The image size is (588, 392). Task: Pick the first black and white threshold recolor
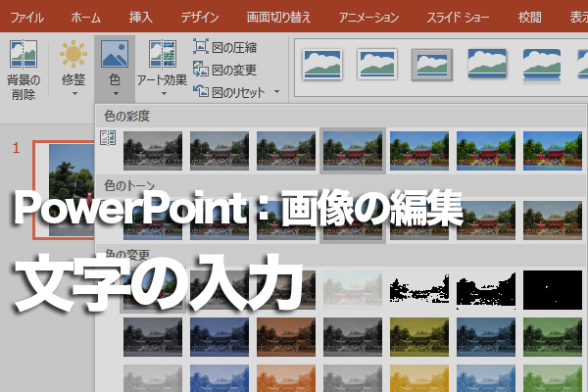click(x=419, y=290)
